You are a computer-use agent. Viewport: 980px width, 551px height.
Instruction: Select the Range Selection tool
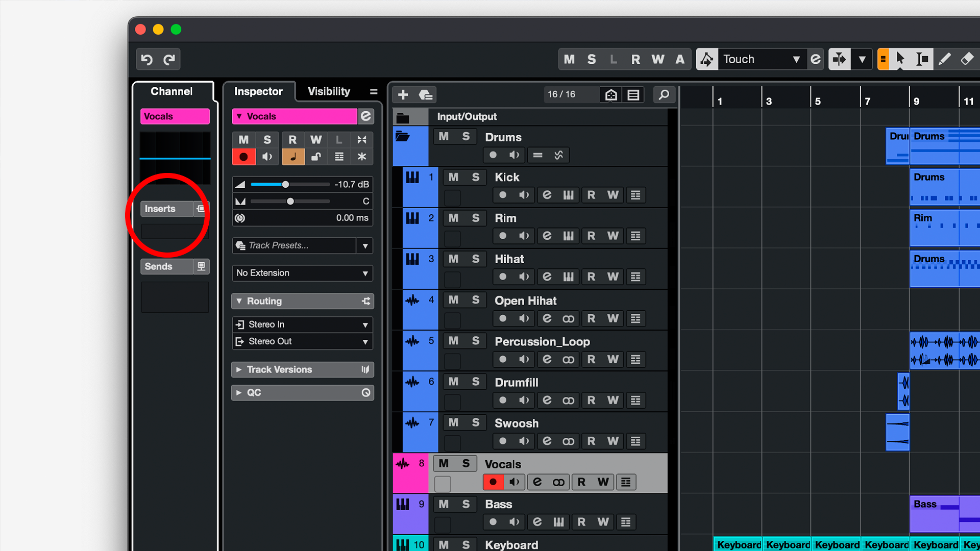[x=922, y=59]
